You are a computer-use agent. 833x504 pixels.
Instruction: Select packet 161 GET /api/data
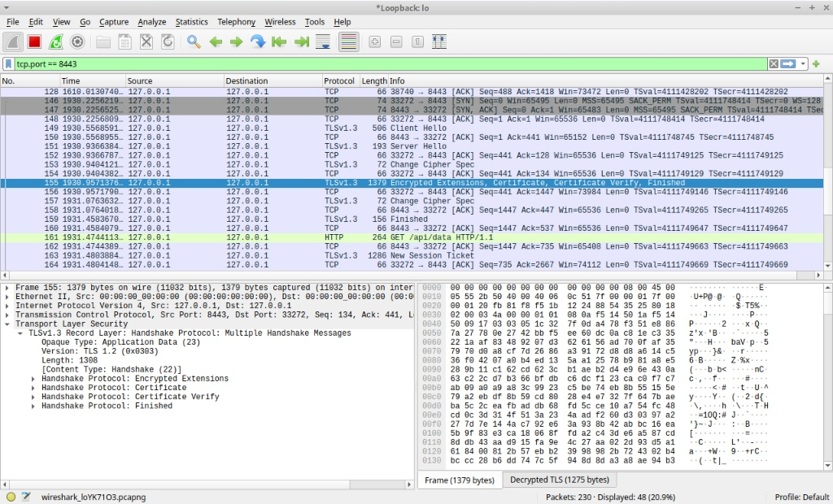(412, 237)
